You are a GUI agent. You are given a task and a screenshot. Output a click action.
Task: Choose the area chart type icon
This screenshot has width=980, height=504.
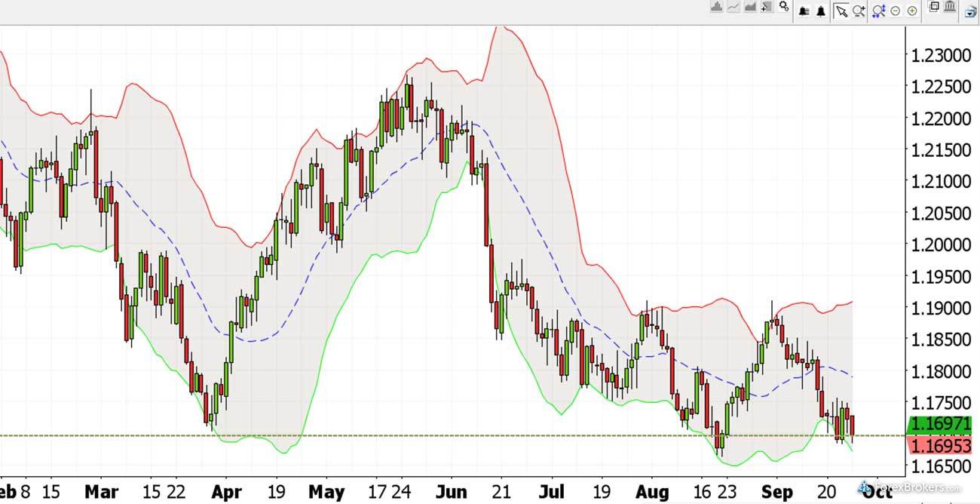coord(751,8)
